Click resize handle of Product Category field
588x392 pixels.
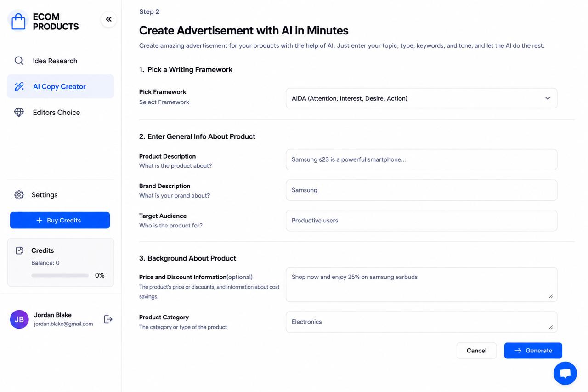[x=550, y=327]
